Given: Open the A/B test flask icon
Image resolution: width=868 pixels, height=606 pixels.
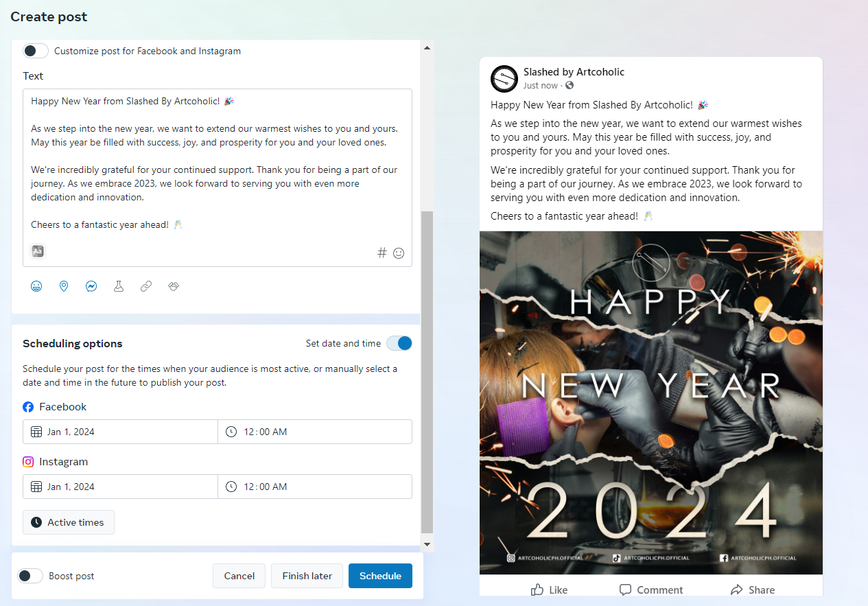Looking at the screenshot, I should [x=119, y=286].
